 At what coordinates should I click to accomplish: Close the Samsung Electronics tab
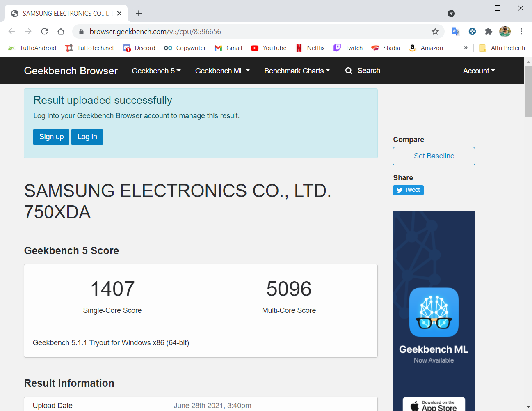click(x=119, y=14)
